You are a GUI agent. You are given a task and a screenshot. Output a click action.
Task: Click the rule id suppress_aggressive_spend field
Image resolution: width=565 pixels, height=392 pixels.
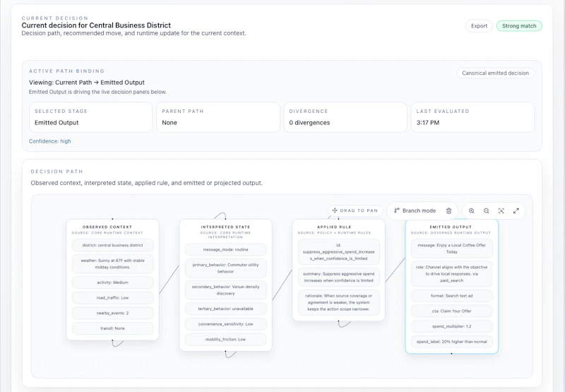pyautogui.click(x=339, y=252)
